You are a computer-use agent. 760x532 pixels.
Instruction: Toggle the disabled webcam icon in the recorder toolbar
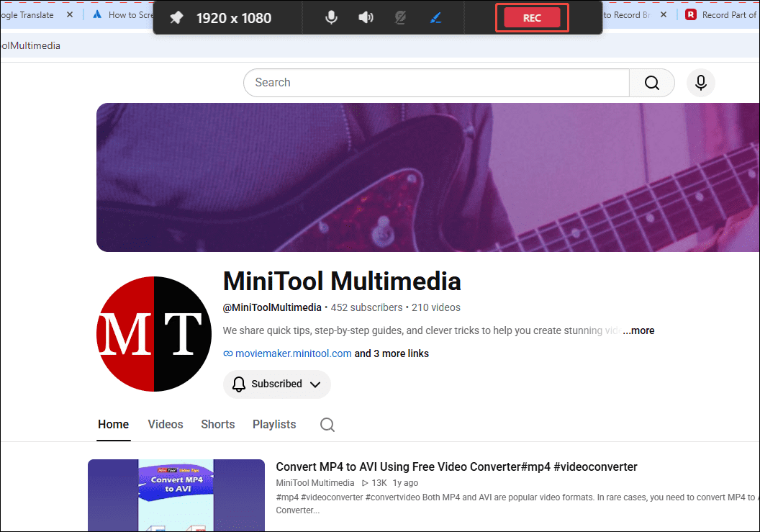click(400, 18)
